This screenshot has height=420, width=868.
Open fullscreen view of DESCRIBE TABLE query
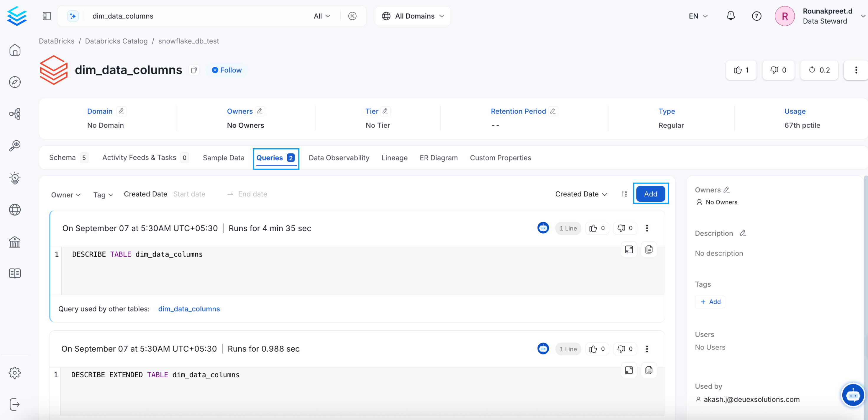(x=629, y=250)
